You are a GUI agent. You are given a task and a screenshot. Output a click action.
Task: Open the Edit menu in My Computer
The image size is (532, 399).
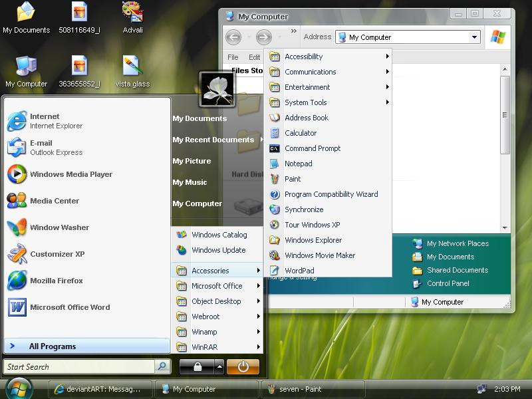(x=254, y=57)
